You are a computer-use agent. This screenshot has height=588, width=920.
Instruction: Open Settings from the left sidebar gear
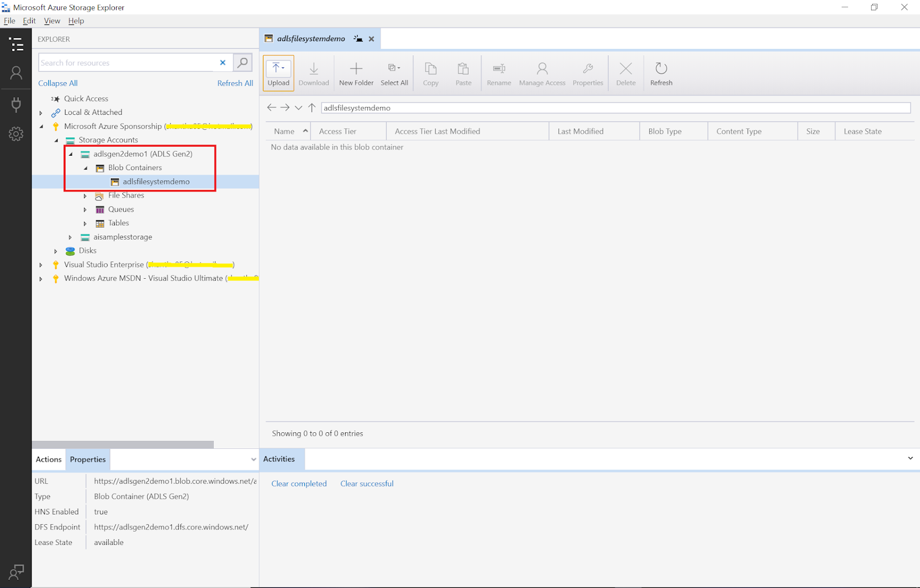(16, 133)
